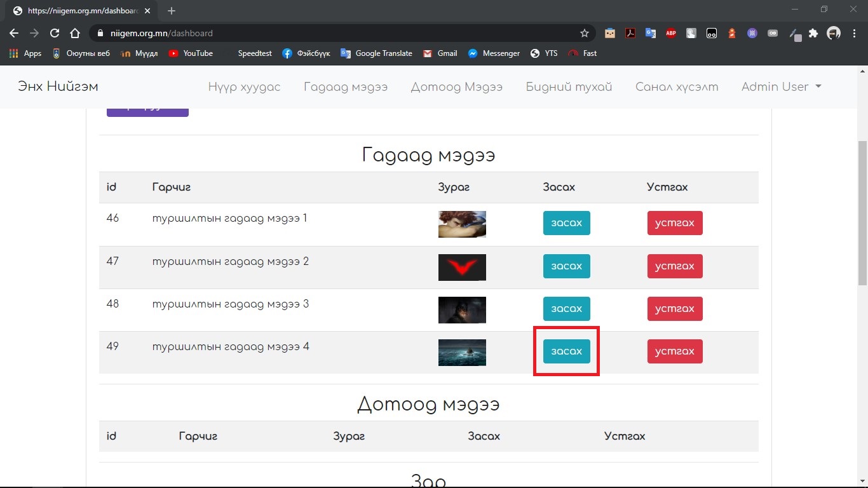Open the YouTube bookmark
Image resolution: width=868 pixels, height=488 pixels.
click(x=191, y=53)
